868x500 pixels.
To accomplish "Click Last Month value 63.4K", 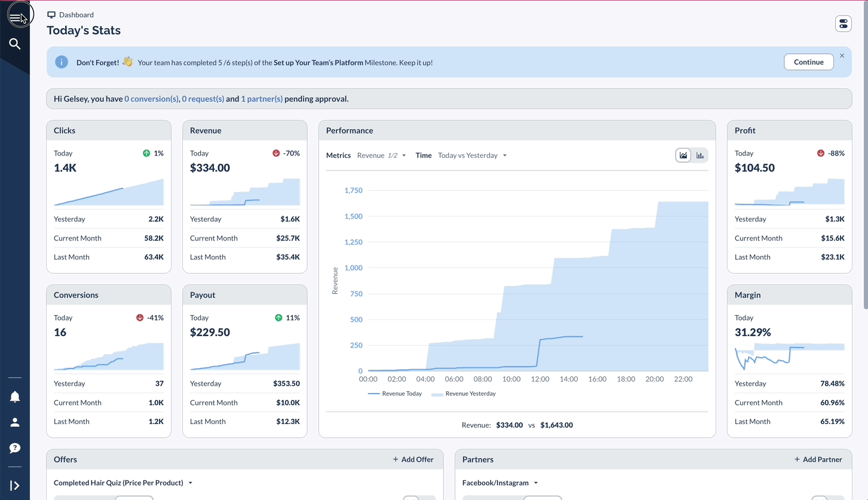I will click(154, 257).
